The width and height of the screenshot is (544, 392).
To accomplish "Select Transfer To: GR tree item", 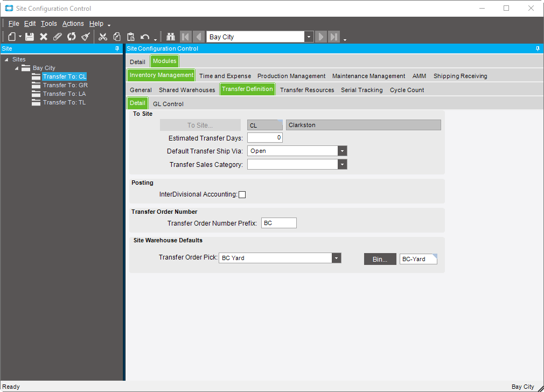I will (x=65, y=85).
